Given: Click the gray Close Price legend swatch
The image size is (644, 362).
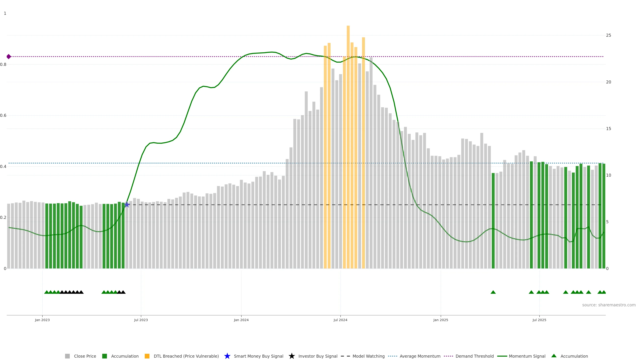Looking at the screenshot, I should 67,356.
